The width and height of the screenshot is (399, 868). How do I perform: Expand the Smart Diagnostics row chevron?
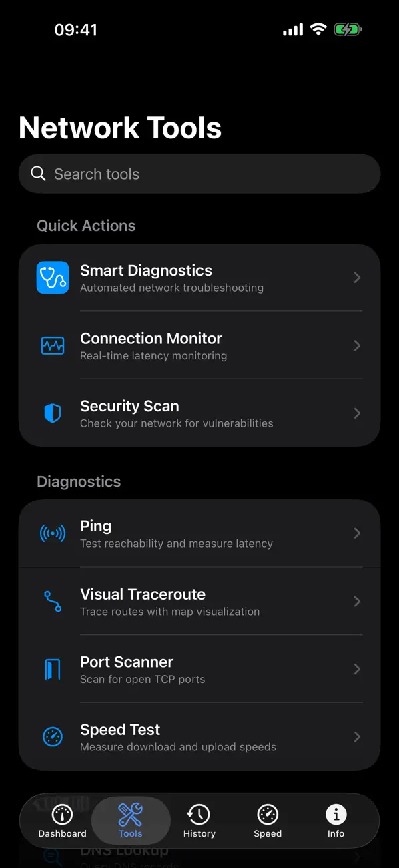click(357, 278)
